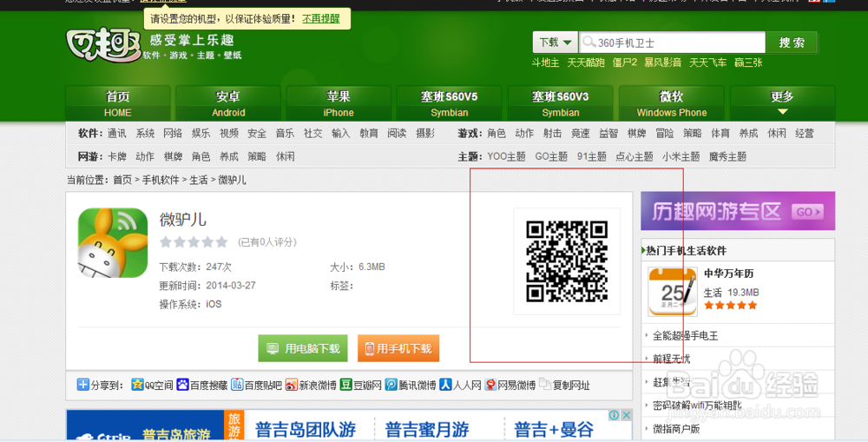The width and height of the screenshot is (868, 442).
Task: Select software category 通讯
Action: pyautogui.click(x=117, y=134)
